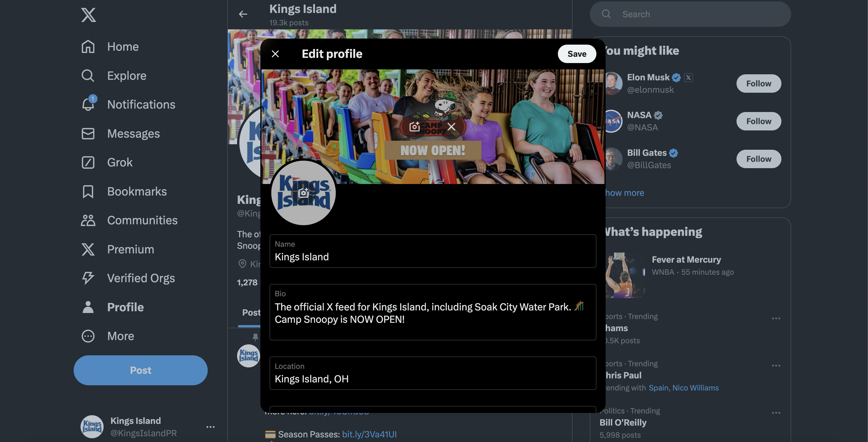Open NASA's profile avatar
Screen dimensions: 868x442
614,122
